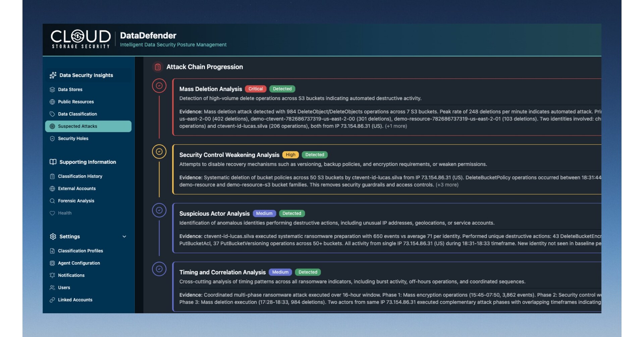Click the Attack Chain Progression clipboard icon

[x=158, y=67]
